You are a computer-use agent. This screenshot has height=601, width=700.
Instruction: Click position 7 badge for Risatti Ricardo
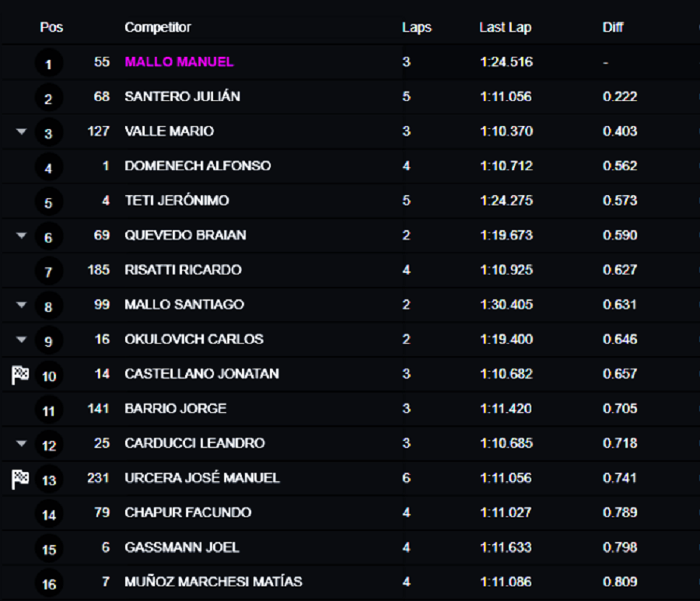(49, 271)
